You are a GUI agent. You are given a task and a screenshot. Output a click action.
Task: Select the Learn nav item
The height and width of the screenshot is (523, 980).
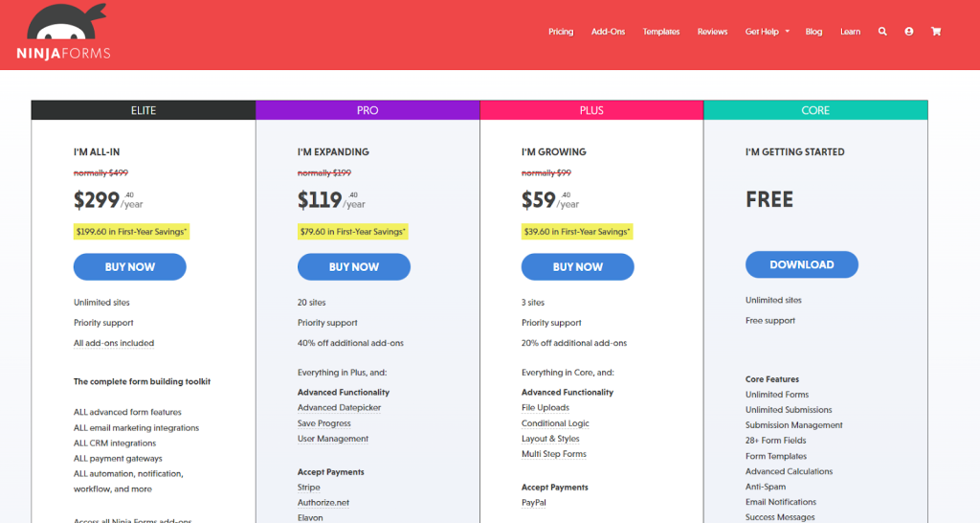[x=850, y=32]
